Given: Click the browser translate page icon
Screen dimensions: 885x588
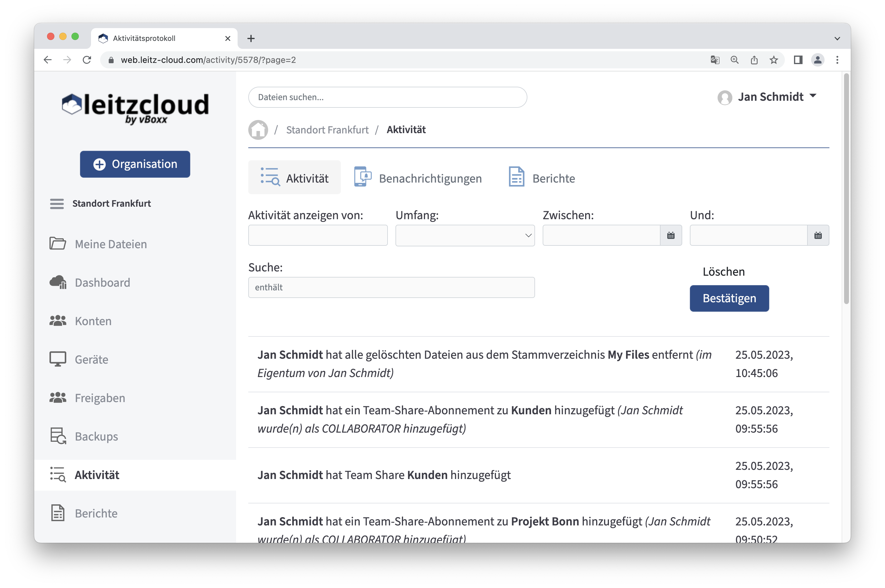Looking at the screenshot, I should [715, 60].
